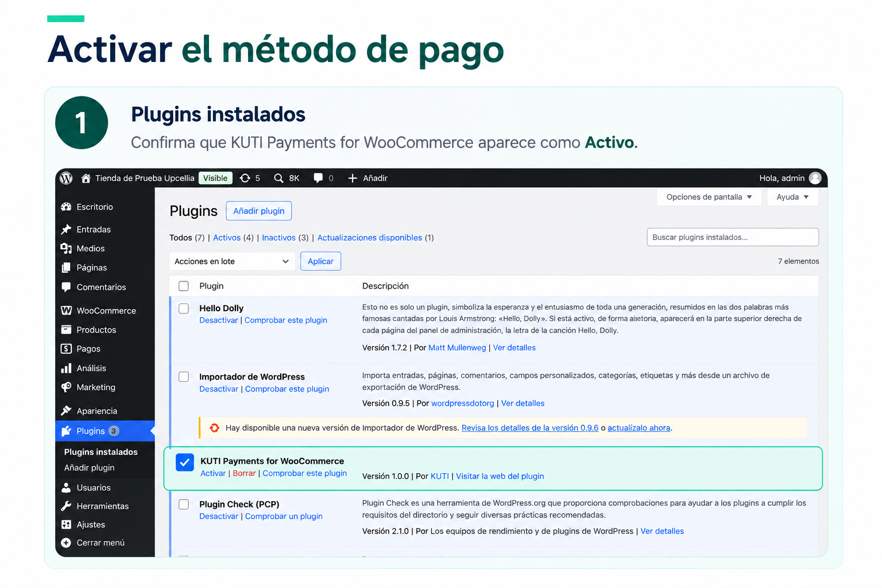
Task: Click the Descripción column header
Action: (x=385, y=286)
